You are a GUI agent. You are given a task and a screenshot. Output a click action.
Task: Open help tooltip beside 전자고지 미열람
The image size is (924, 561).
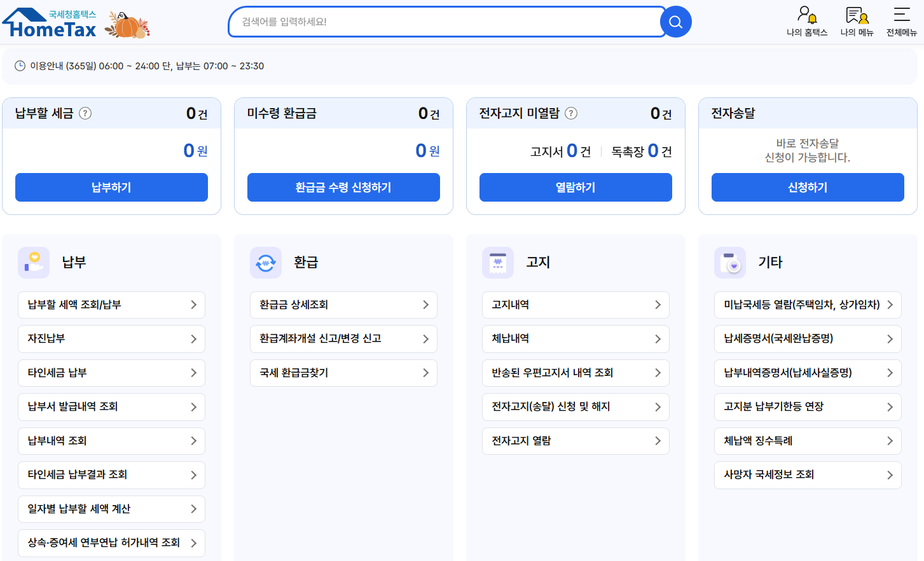click(x=572, y=113)
